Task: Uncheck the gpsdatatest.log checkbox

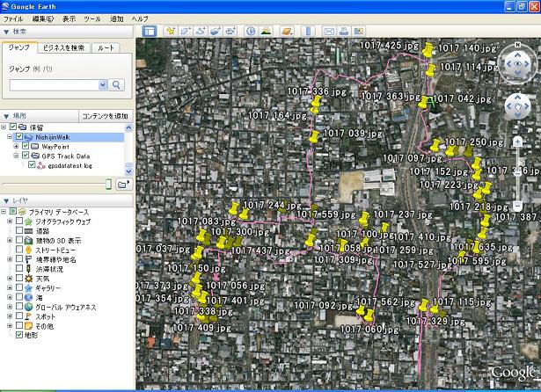Action: [32, 165]
